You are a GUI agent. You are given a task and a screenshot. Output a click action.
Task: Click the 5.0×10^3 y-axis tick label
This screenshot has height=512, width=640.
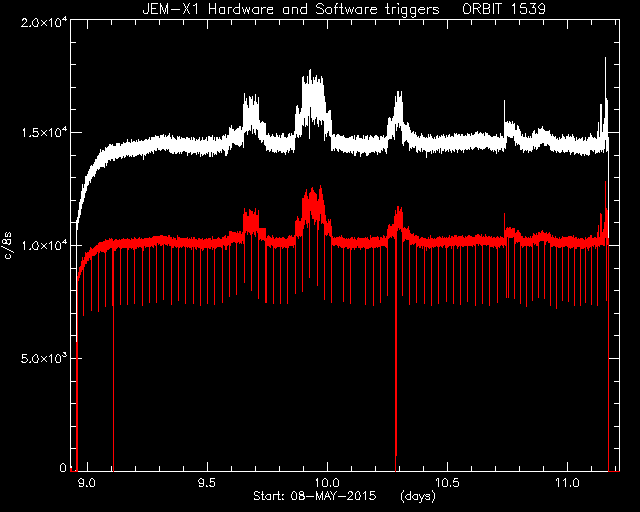coord(44,358)
